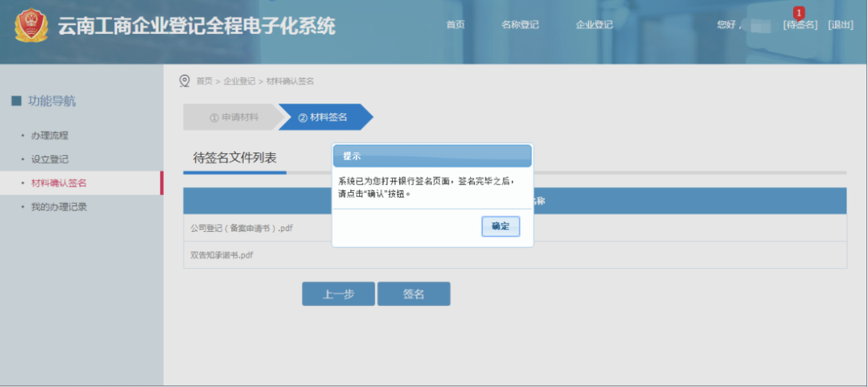The width and height of the screenshot is (868, 387).
Task: Open the 名称登记 top navigation item
Action: 520,25
